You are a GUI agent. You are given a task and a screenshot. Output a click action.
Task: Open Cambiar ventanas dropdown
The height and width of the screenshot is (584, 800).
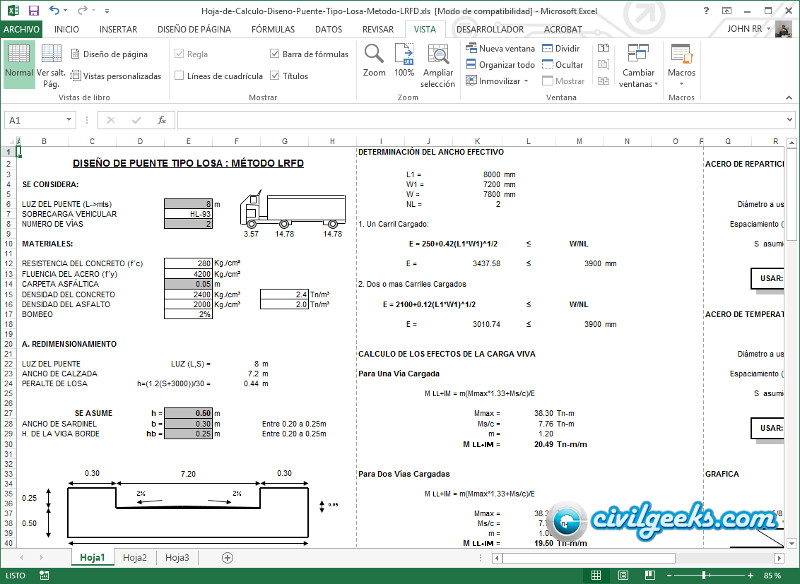[638, 64]
